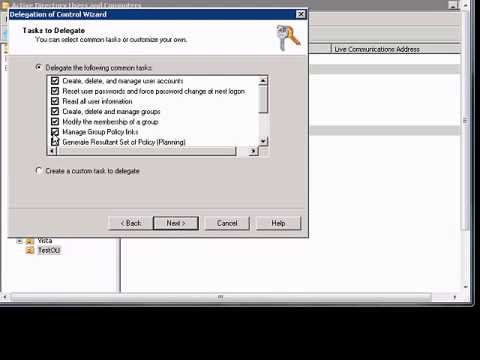
Task: Toggle Reset user passwords checkbox
Action: tap(55, 91)
